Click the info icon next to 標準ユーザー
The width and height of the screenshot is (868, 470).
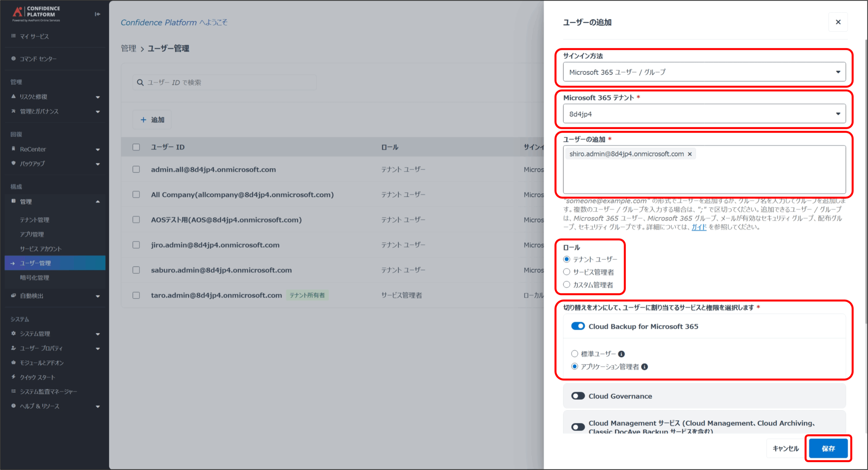(621, 354)
